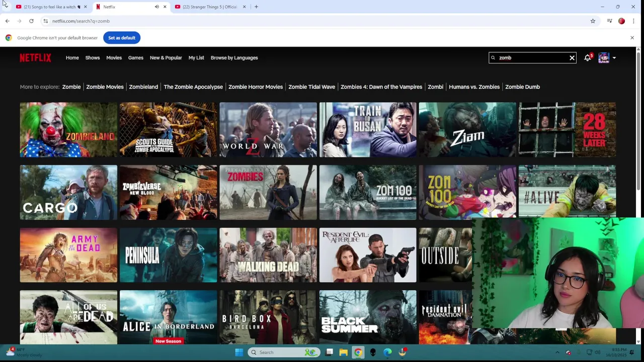Go back in browser history

7,21
